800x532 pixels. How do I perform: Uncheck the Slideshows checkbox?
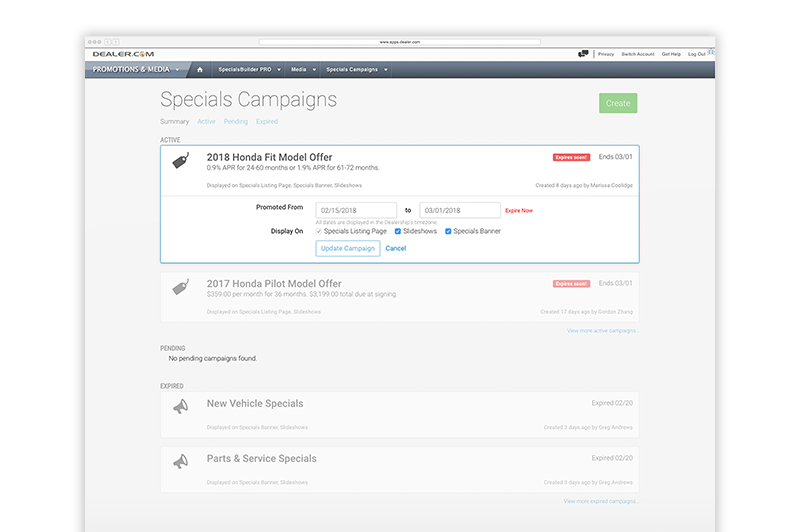(x=397, y=232)
